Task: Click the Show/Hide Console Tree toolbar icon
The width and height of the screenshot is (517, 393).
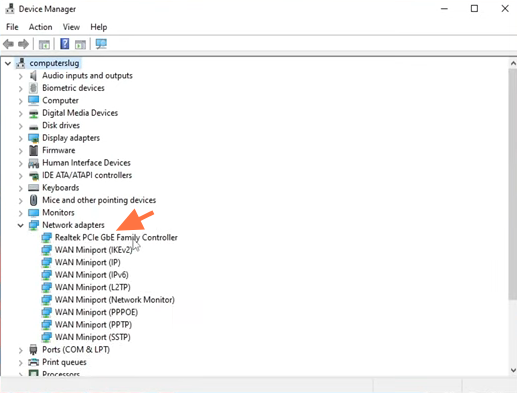Action: [44, 44]
